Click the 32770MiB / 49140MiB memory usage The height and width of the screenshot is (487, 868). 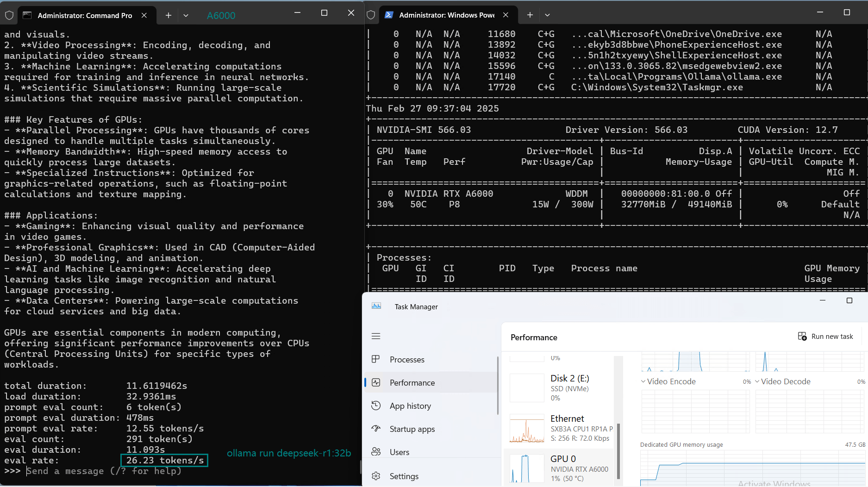pos(677,204)
